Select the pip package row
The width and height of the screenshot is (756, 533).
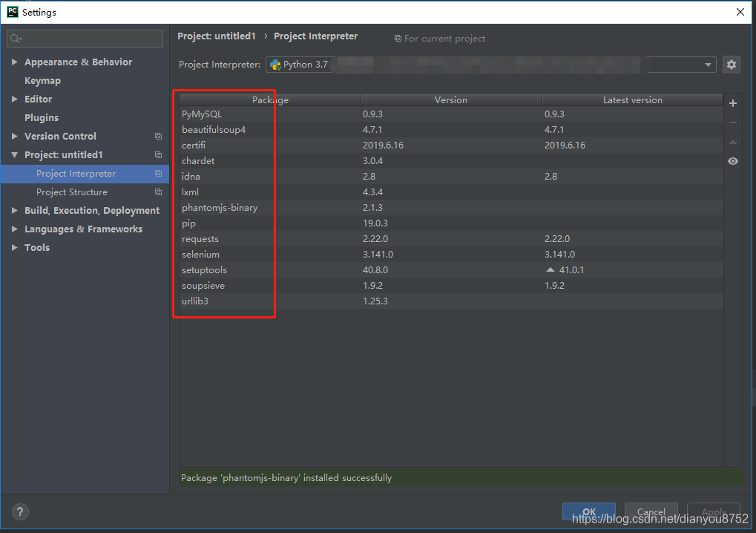click(451, 223)
